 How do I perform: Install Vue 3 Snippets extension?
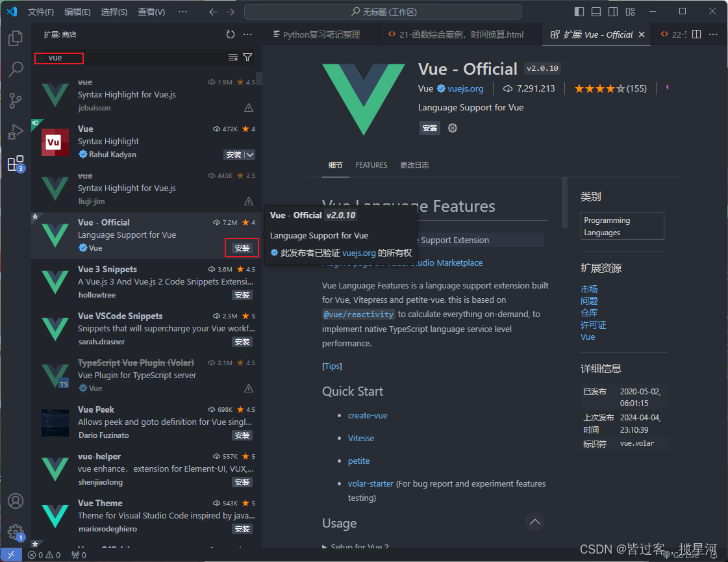[242, 296]
